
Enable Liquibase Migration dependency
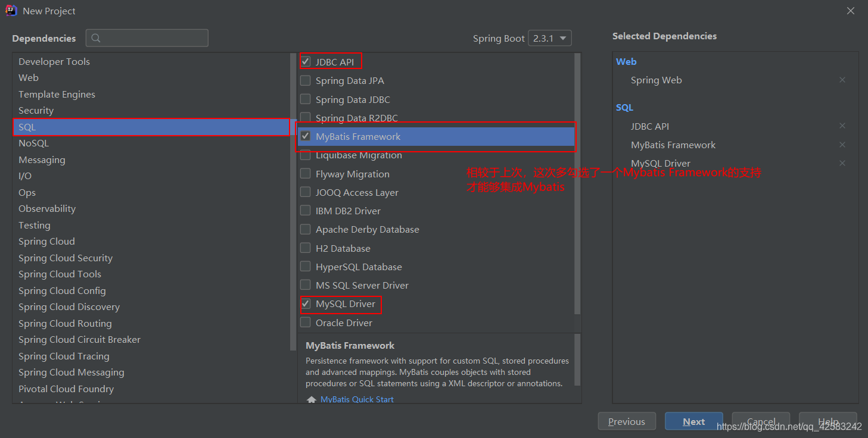pos(306,155)
